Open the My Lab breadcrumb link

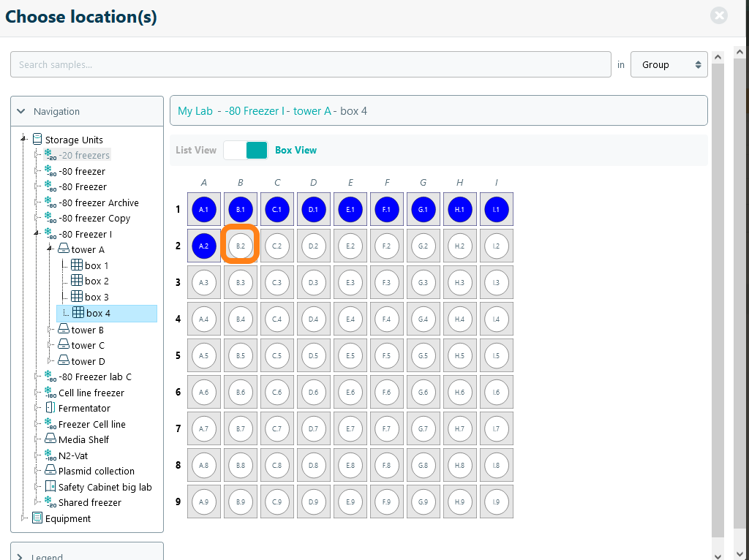195,111
